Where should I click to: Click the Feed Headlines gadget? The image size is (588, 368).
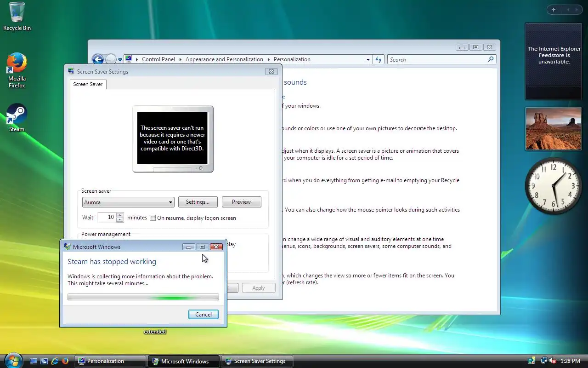point(554,61)
